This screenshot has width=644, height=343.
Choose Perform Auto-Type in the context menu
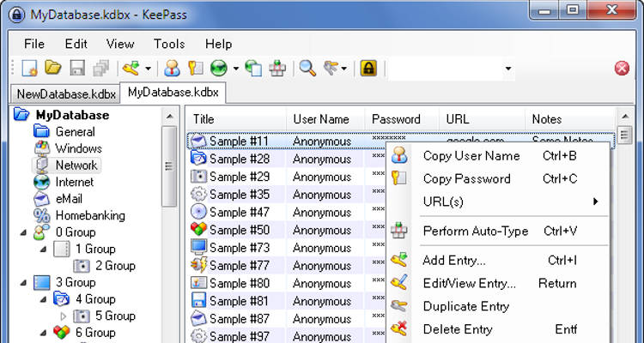tap(498, 231)
